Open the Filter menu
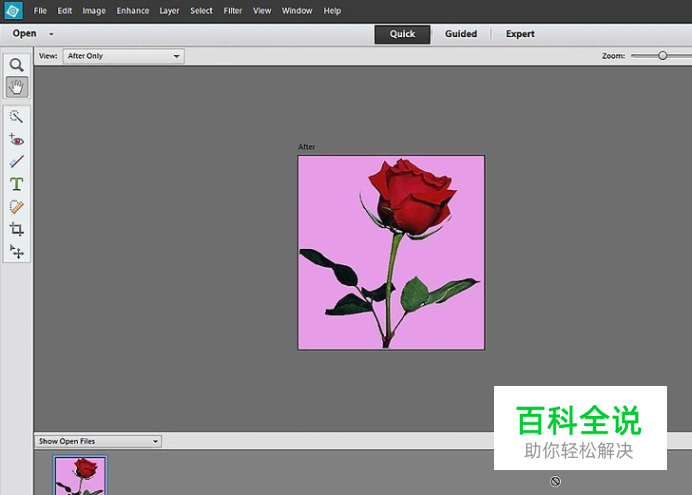The width and height of the screenshot is (692, 495). [x=233, y=11]
